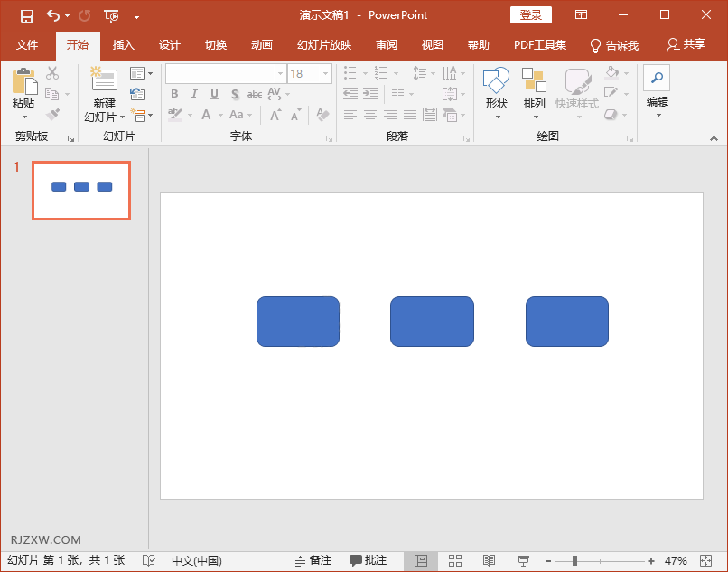Fit slide to current window icon

point(705,561)
